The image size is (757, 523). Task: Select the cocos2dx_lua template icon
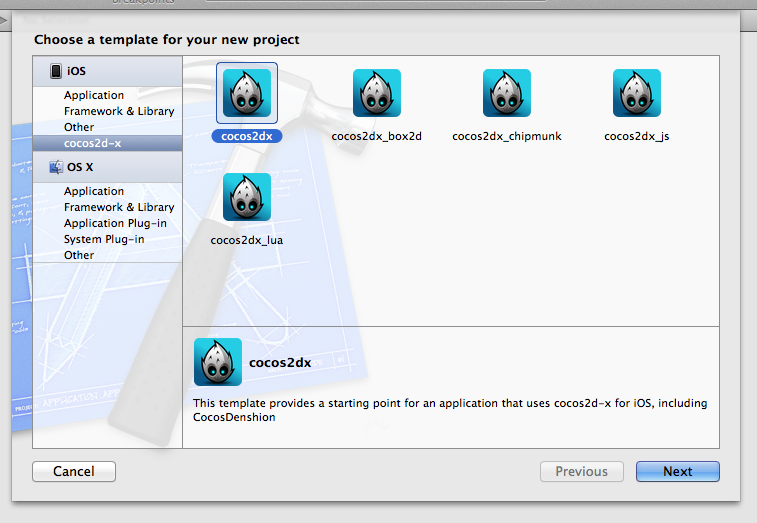[x=247, y=197]
